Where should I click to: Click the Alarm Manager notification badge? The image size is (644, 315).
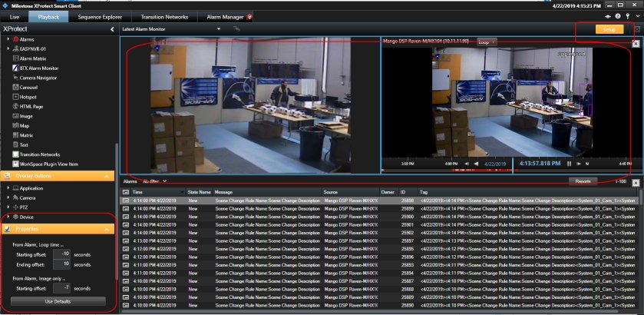tap(249, 17)
